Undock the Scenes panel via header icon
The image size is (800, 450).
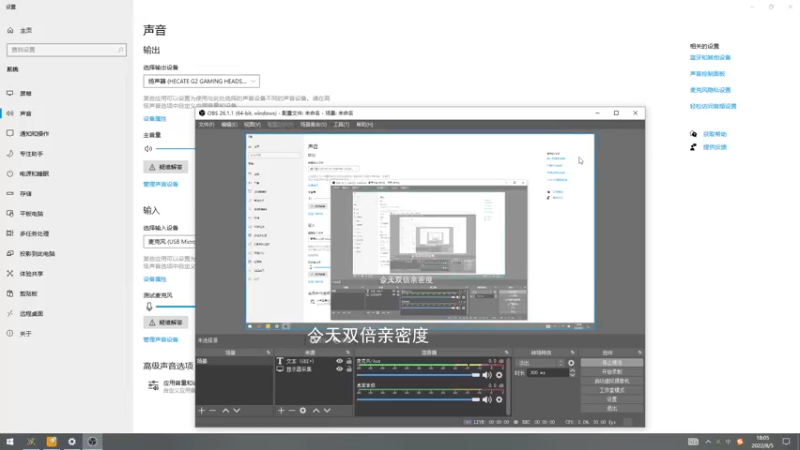[268, 353]
